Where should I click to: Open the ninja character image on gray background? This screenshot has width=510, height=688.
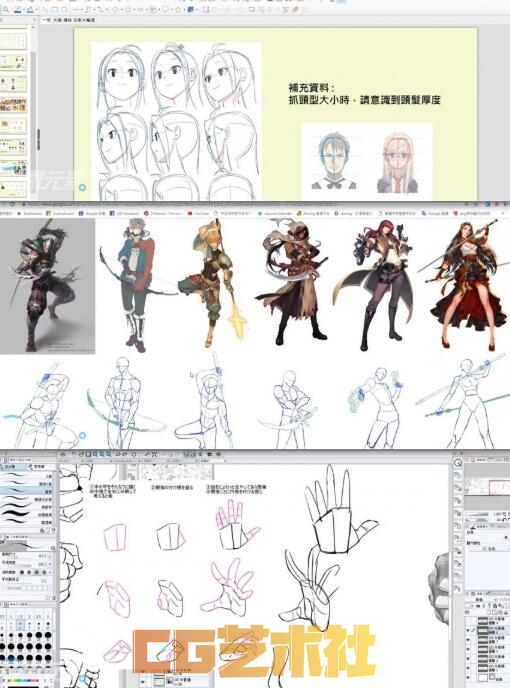[x=47, y=286]
